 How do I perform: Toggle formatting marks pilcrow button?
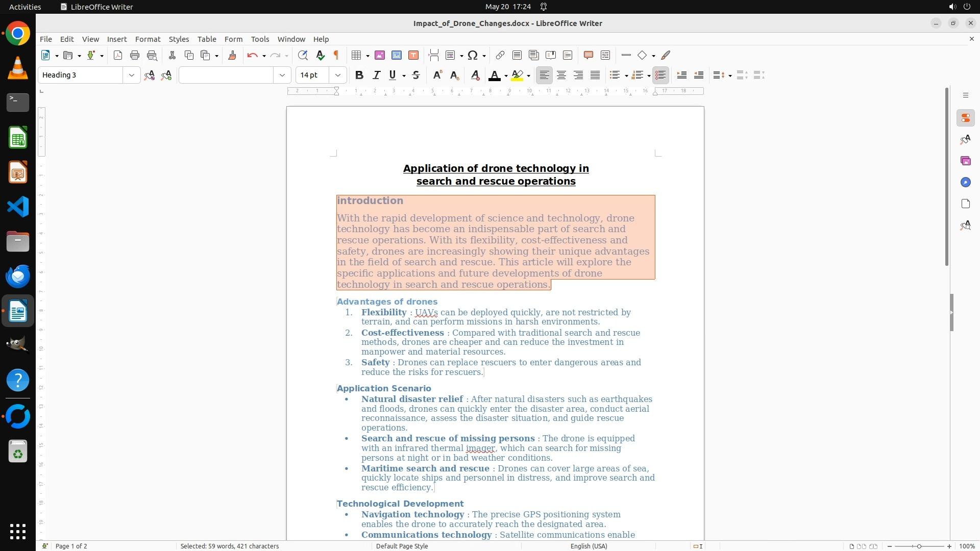point(336,55)
